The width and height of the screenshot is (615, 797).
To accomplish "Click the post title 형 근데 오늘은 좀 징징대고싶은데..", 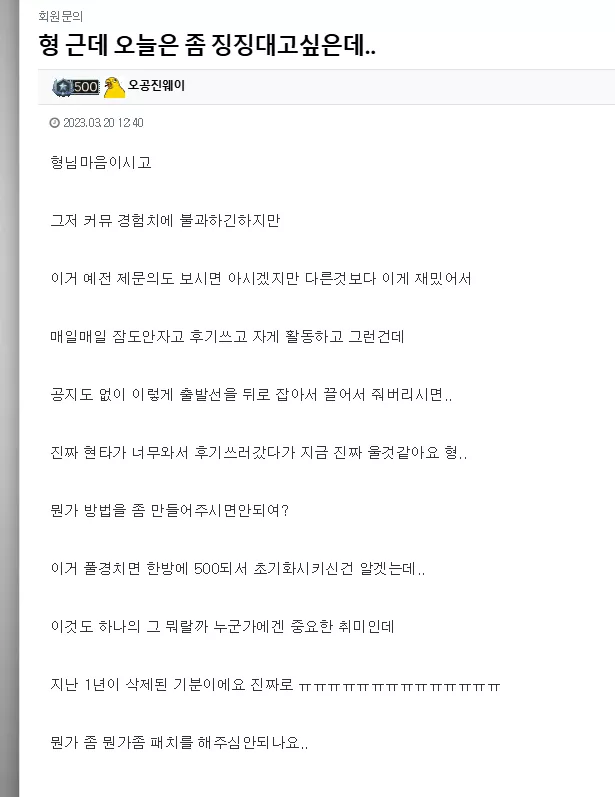I will coord(207,45).
